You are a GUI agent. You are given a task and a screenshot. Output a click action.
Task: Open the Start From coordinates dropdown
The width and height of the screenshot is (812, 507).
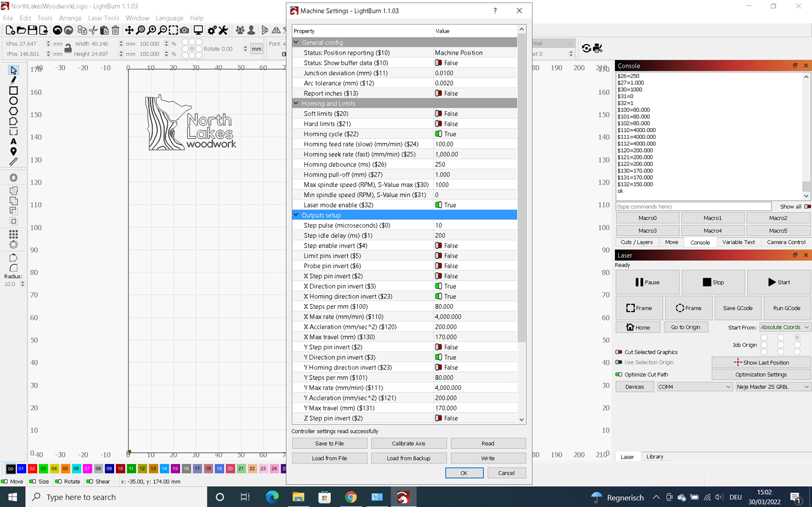pos(783,327)
